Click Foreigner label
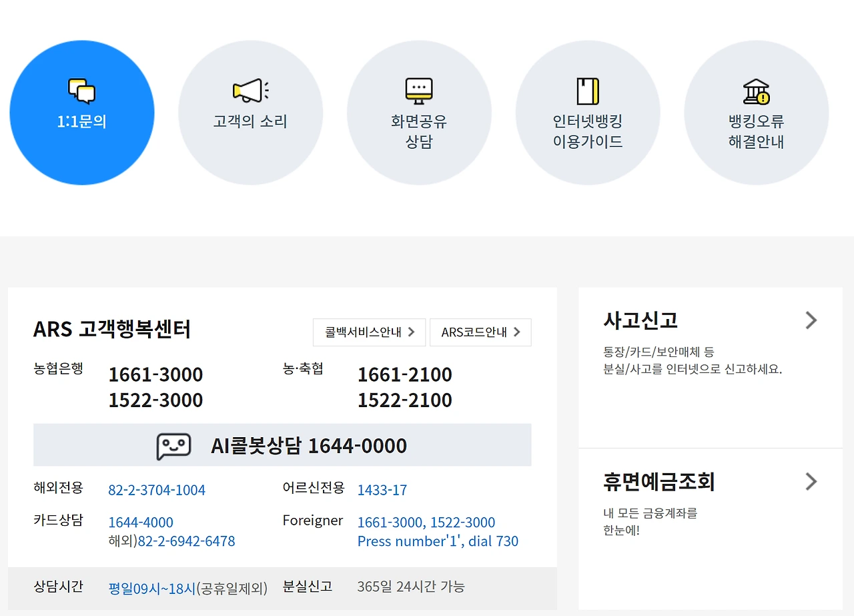Viewport: 854px width, 616px height. (313, 520)
